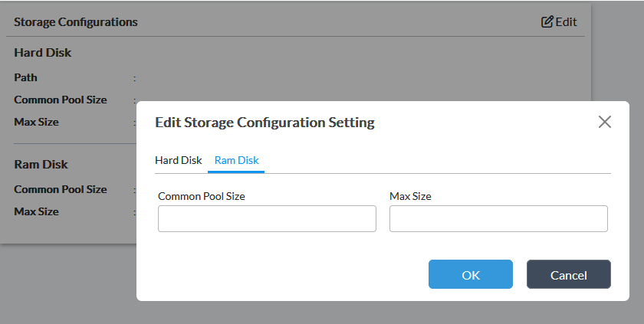Click the Edit text link beside the pencil
Screen dimensions: 644x324
pyautogui.click(x=567, y=21)
